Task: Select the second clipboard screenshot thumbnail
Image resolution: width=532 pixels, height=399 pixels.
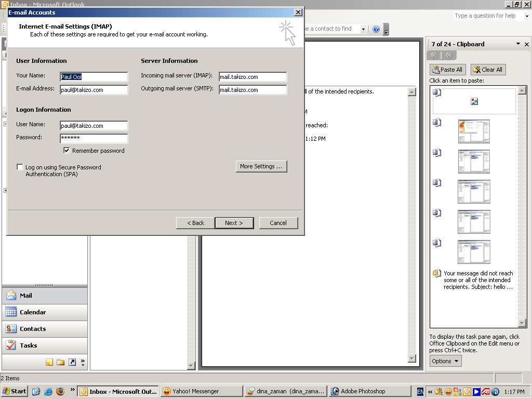Action: click(x=474, y=162)
